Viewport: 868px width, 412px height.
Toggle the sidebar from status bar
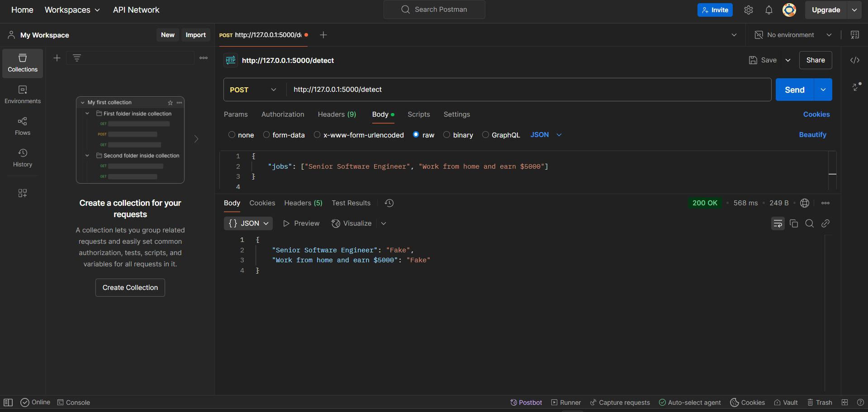click(x=8, y=403)
